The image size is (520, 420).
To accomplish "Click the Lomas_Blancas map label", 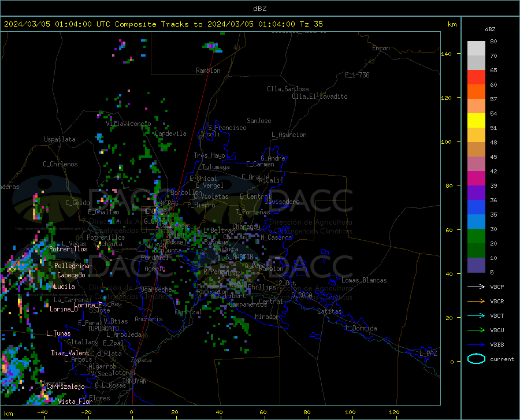I will click(x=364, y=280).
